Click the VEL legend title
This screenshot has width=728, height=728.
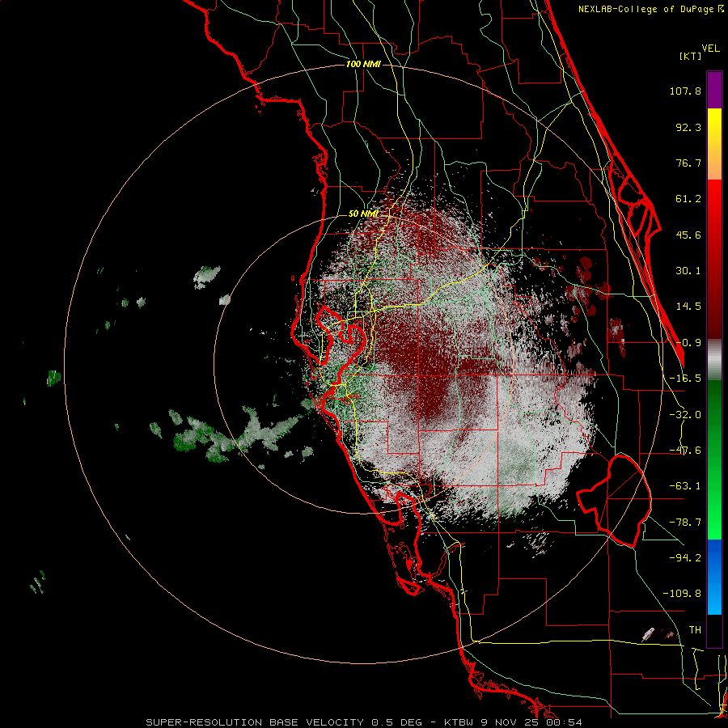tap(710, 49)
